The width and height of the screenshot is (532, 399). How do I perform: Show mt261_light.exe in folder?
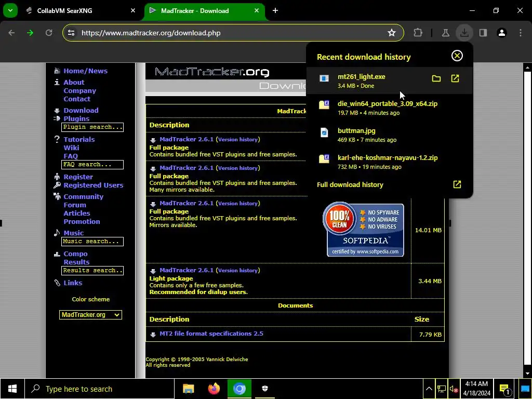click(x=436, y=79)
